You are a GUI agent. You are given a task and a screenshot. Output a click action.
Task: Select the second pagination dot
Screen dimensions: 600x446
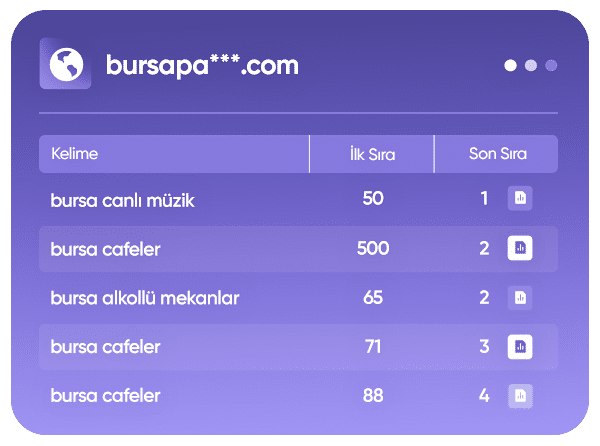(531, 66)
